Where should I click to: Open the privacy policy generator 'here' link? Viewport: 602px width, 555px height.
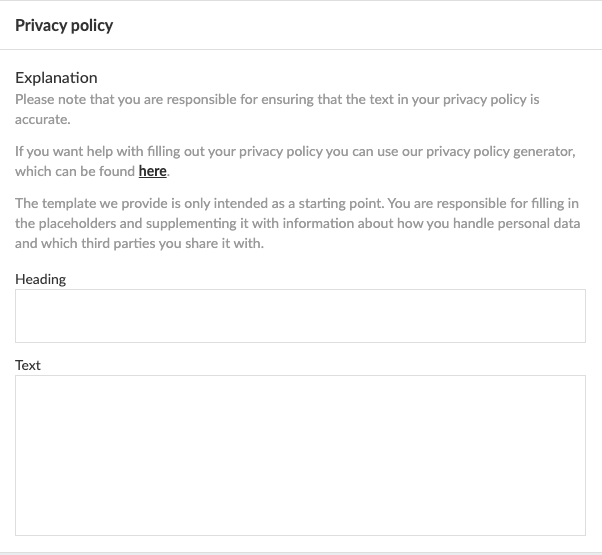(x=152, y=171)
